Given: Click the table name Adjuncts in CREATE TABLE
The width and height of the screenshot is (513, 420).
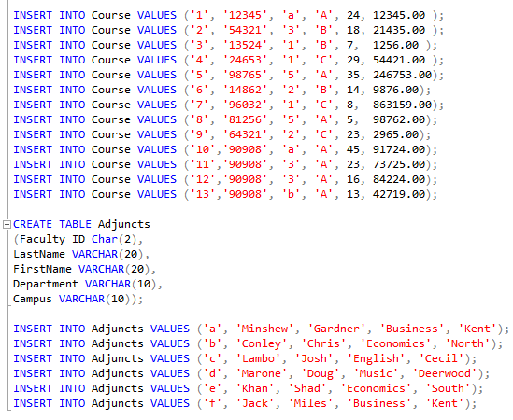Looking at the screenshot, I should (x=124, y=225).
